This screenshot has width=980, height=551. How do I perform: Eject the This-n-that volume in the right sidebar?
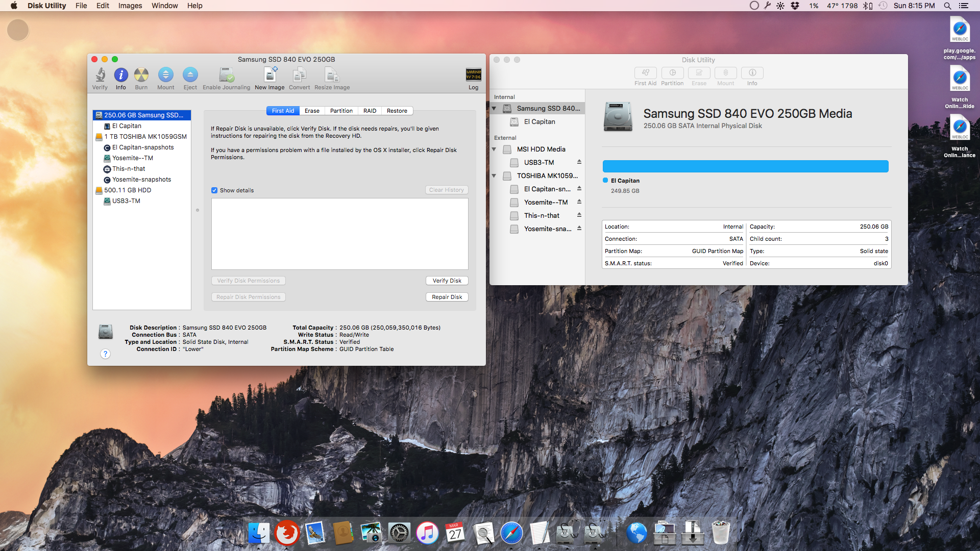point(579,215)
